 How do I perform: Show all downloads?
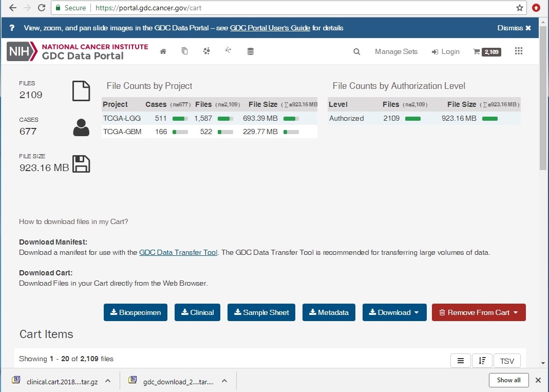point(508,380)
